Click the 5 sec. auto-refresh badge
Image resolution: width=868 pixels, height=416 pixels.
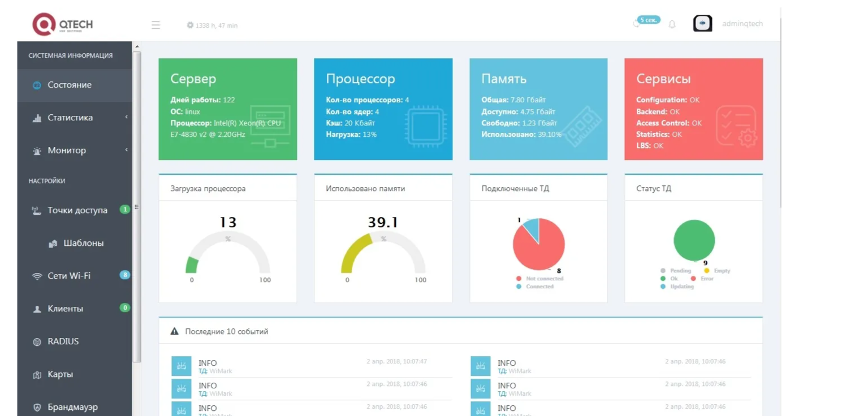tap(649, 20)
